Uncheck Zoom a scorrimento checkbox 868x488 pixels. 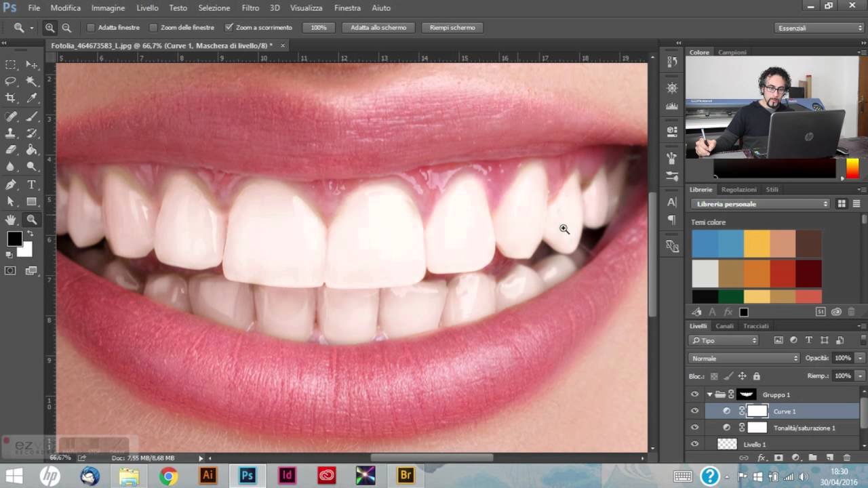tap(229, 28)
